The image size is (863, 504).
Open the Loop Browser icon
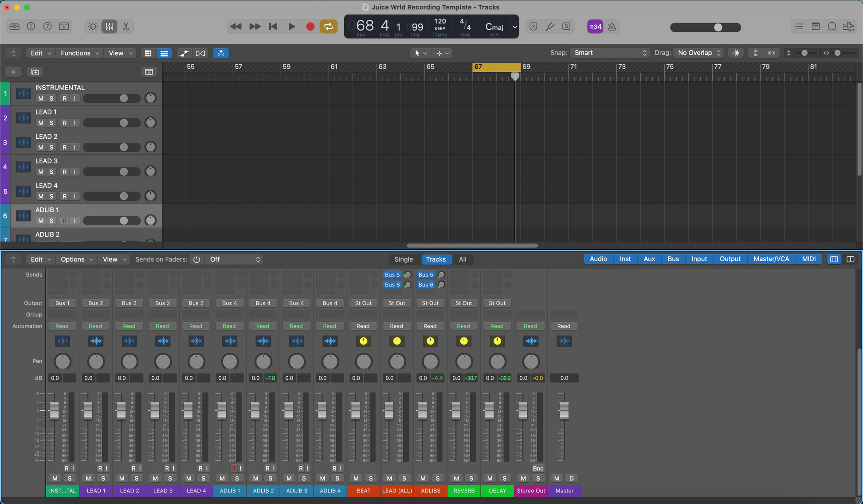point(832,27)
